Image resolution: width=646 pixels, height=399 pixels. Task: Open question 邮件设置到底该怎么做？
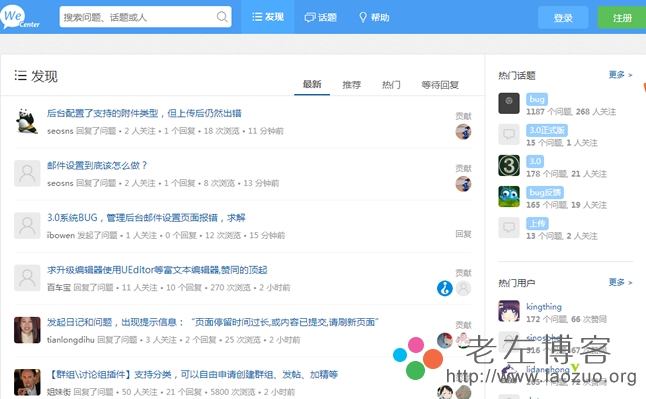[97, 165]
